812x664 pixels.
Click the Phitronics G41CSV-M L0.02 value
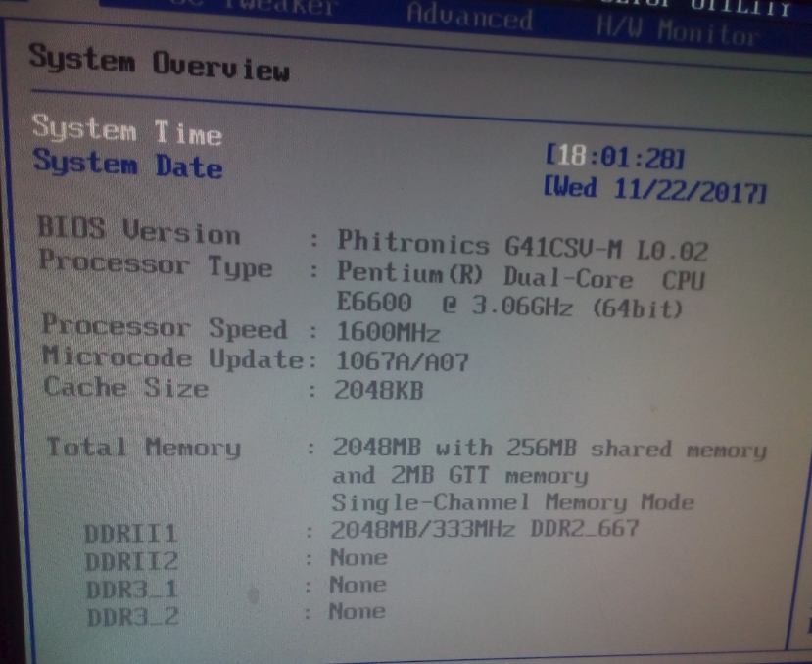click(522, 245)
